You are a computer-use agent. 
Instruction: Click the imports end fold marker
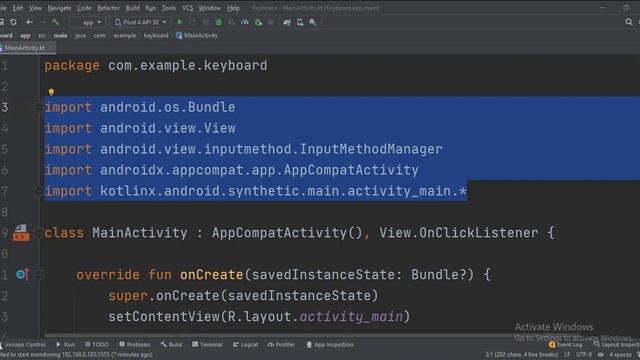tap(38, 191)
